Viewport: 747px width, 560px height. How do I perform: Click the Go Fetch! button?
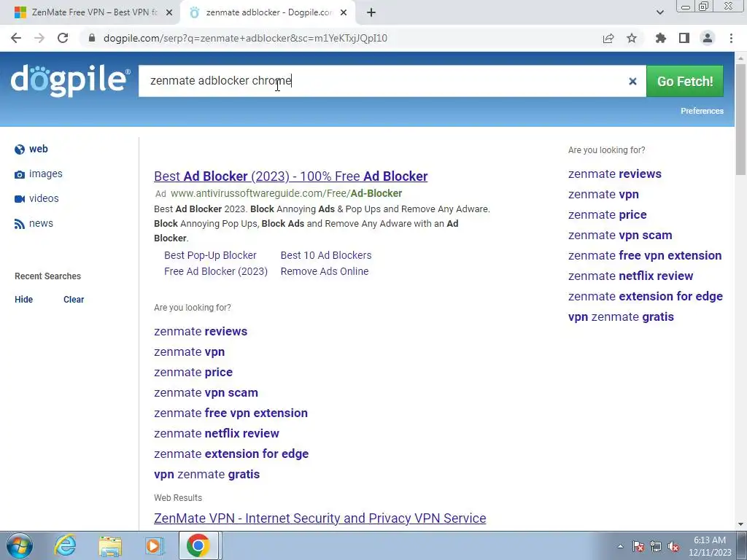tap(684, 81)
